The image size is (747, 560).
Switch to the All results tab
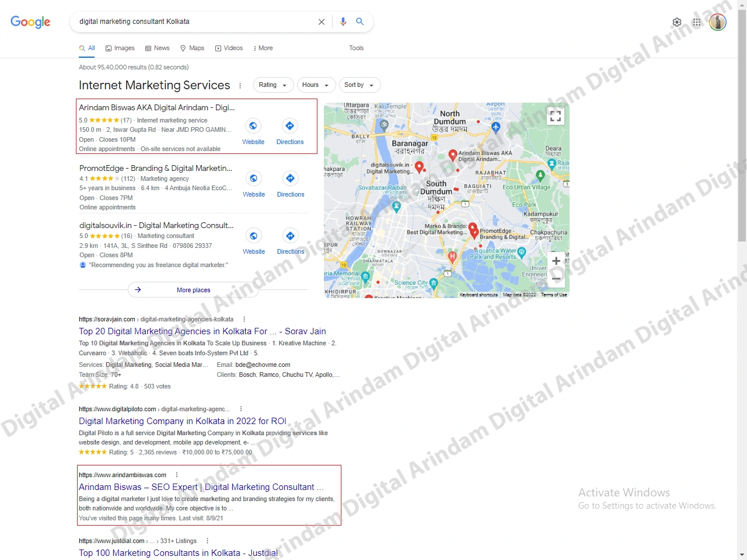(x=87, y=48)
